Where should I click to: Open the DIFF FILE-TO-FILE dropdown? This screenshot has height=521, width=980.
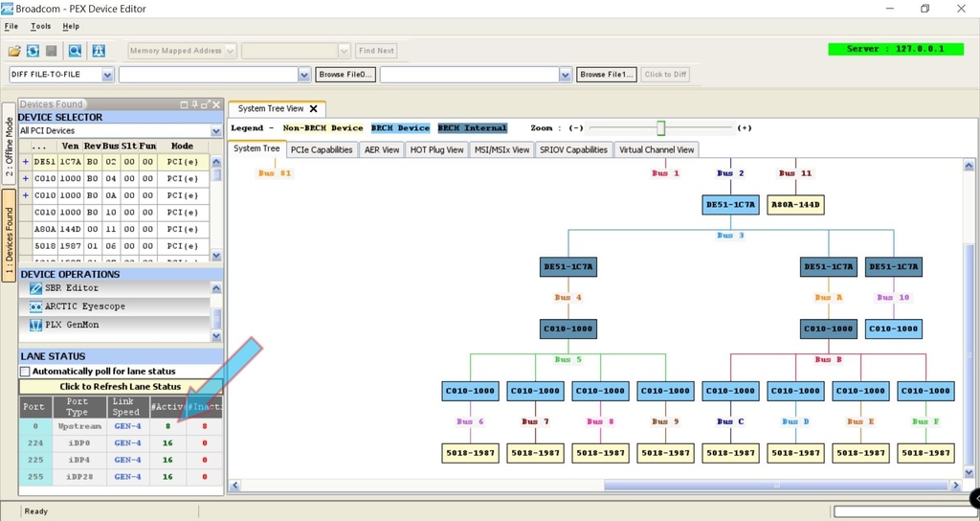click(x=107, y=75)
